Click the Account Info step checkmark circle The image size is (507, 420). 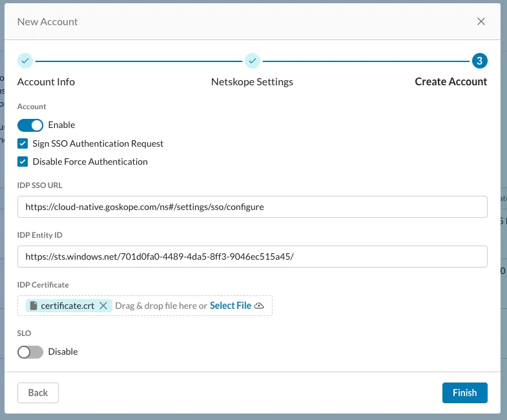(x=25, y=61)
